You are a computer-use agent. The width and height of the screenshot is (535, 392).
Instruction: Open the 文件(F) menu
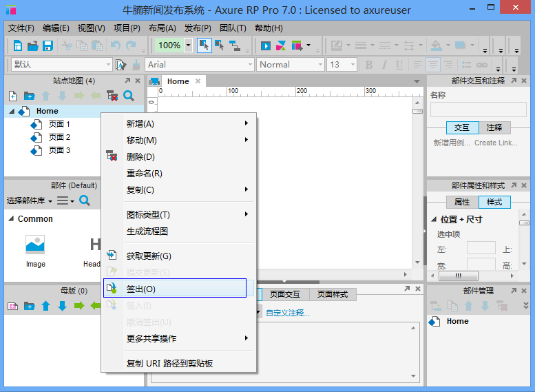point(21,28)
